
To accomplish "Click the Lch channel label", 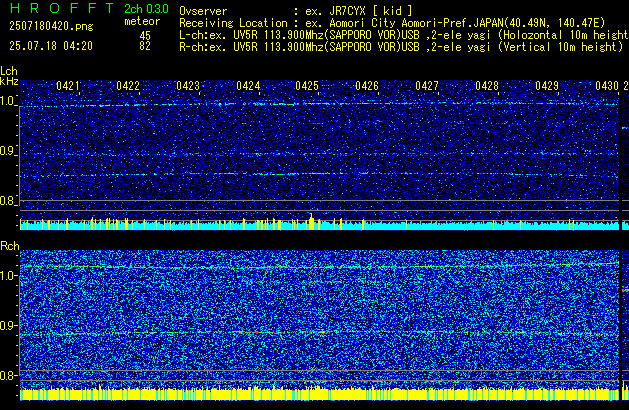I will [x=9, y=71].
